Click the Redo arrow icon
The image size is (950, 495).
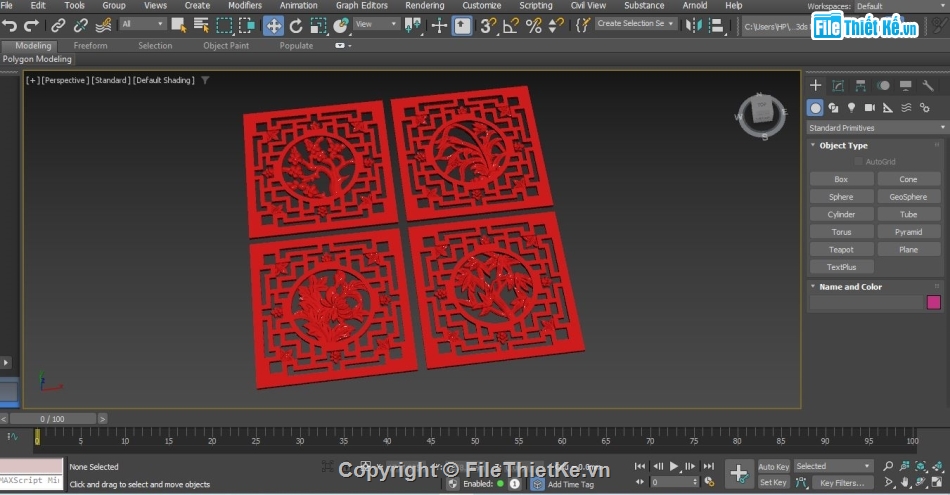tap(31, 25)
